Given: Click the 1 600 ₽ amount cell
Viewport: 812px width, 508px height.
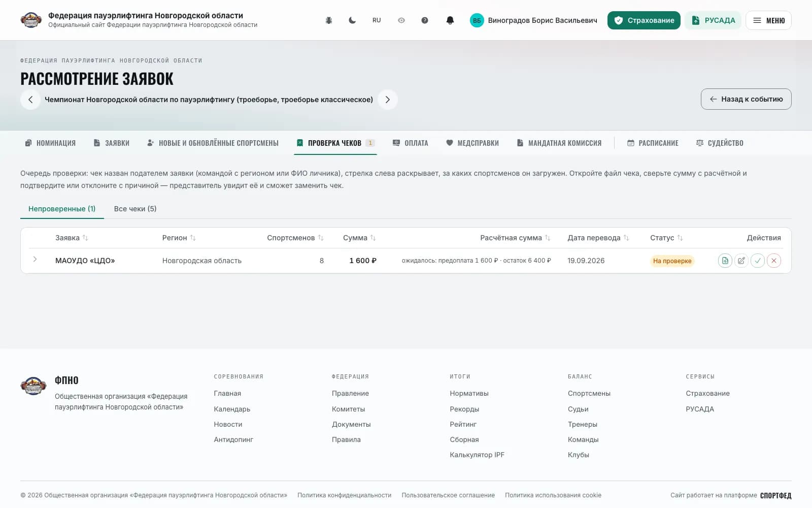Looking at the screenshot, I should [x=363, y=261].
